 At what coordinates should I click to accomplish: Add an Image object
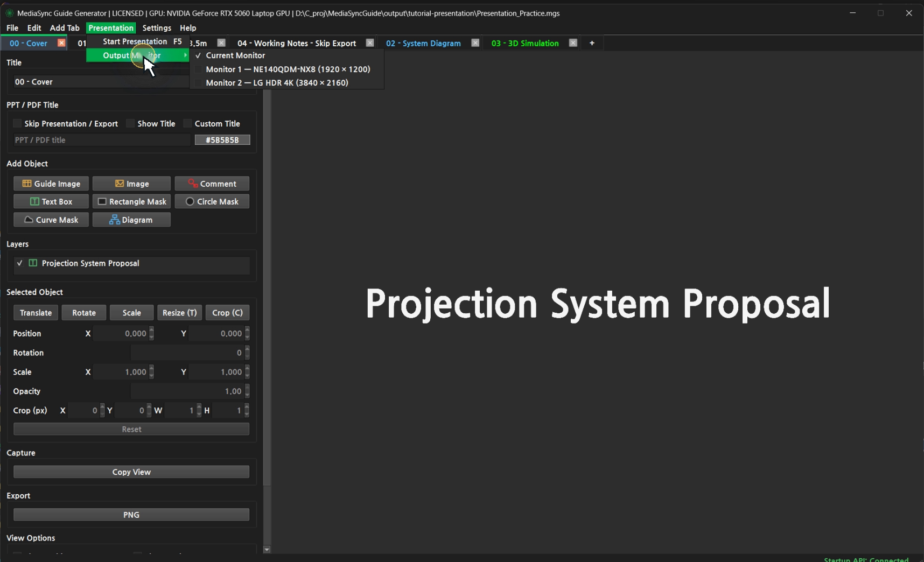[x=131, y=184]
